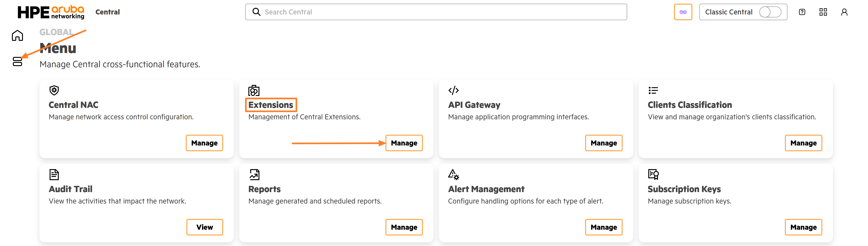The height and width of the screenshot is (246, 868).
Task: Manage Alert Management settings
Action: click(604, 227)
